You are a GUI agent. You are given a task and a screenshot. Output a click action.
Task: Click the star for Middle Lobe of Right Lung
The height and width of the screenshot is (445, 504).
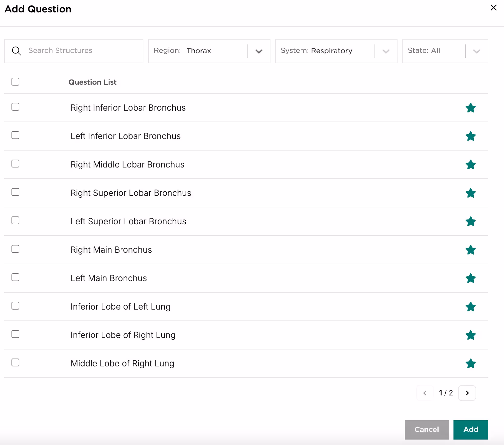[x=471, y=364]
